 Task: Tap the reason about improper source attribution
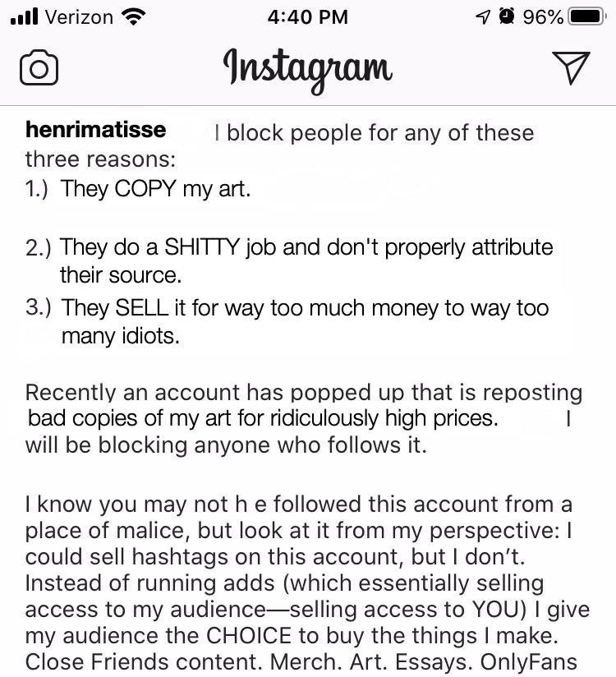(x=287, y=259)
